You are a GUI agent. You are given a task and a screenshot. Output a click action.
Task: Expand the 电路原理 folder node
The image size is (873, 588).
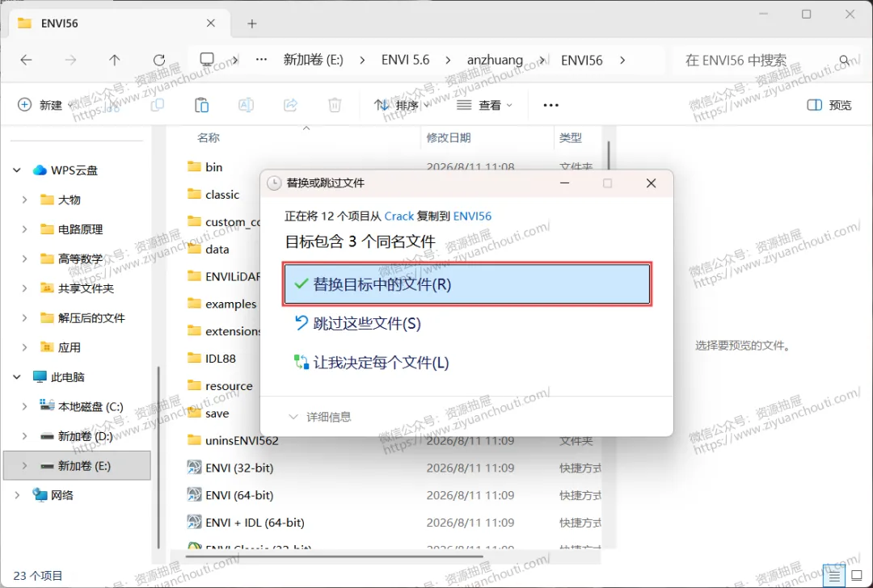pos(24,229)
